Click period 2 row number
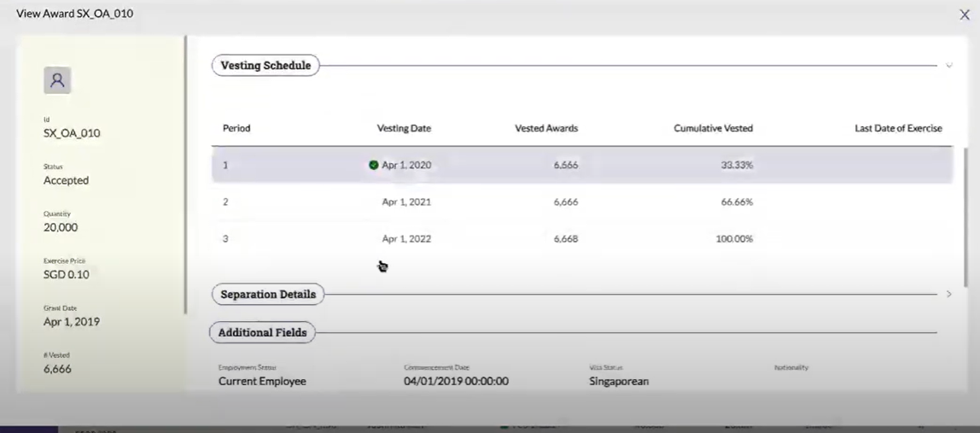 pyautogui.click(x=225, y=202)
